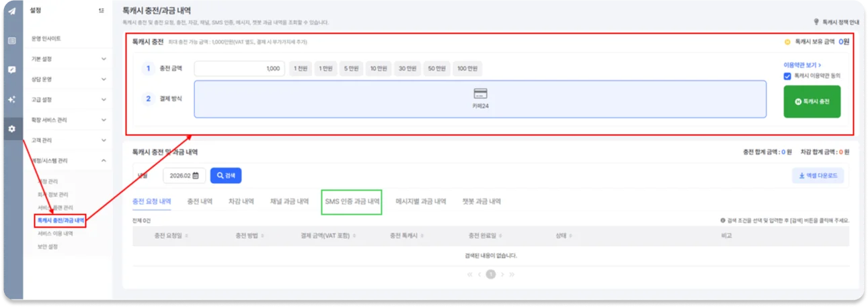Go to next page with single-right arrow
The image size is (868, 307).
coord(502,274)
